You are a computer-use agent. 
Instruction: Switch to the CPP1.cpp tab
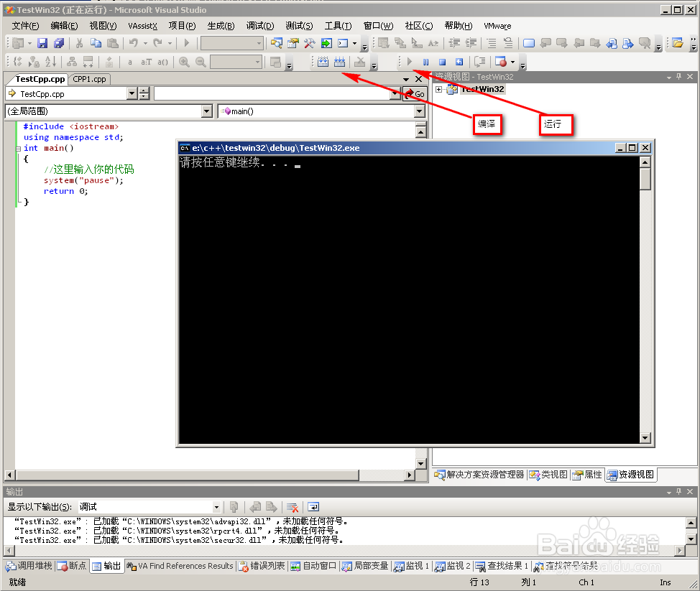coord(89,79)
